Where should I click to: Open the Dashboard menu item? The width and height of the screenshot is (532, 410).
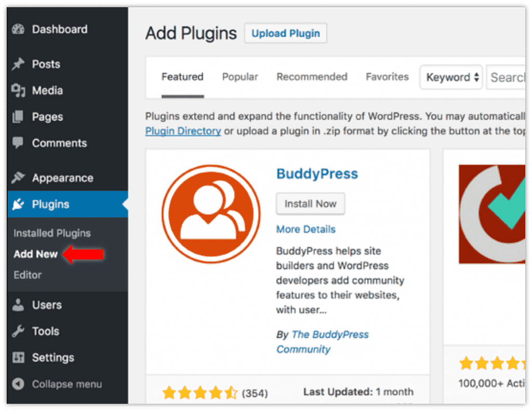(60, 29)
